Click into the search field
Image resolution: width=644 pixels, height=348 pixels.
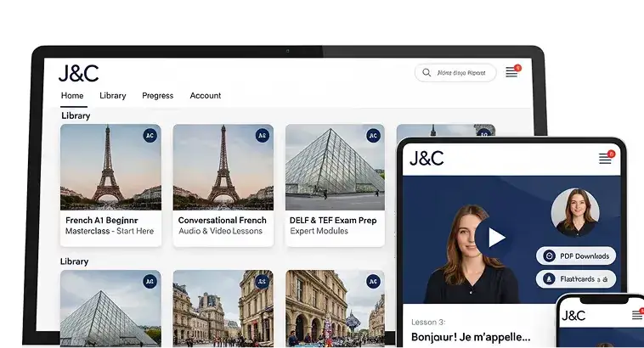pyautogui.click(x=455, y=73)
